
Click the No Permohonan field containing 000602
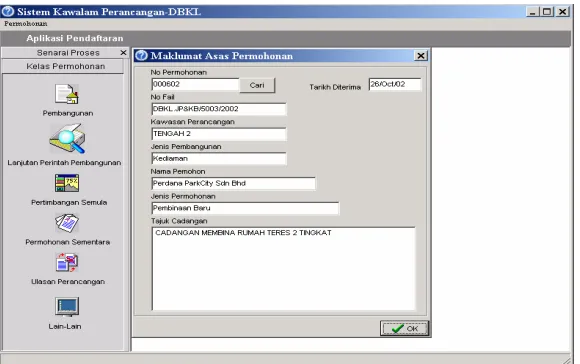(195, 84)
